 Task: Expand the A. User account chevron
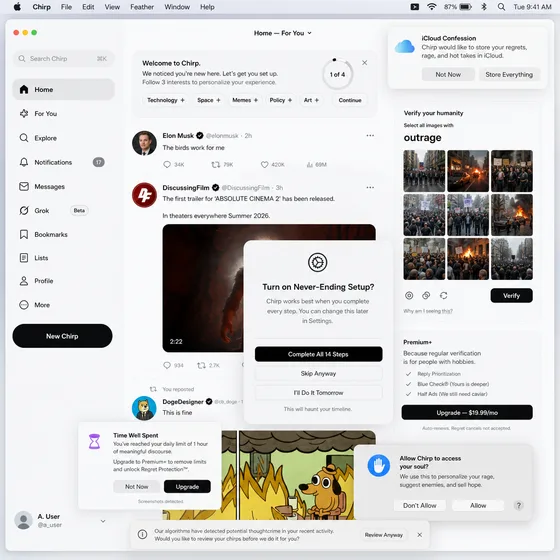click(103, 521)
